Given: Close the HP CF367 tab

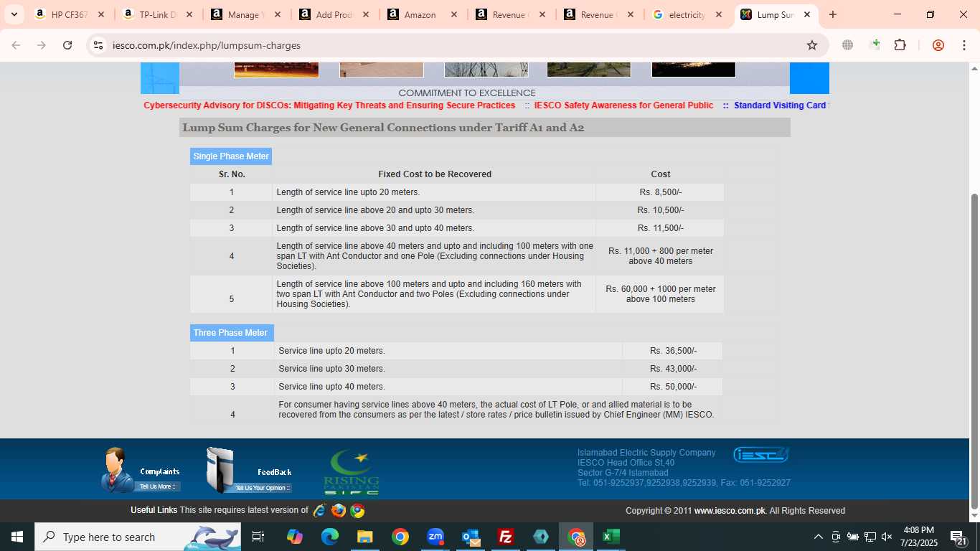Looking at the screenshot, I should point(100,14).
